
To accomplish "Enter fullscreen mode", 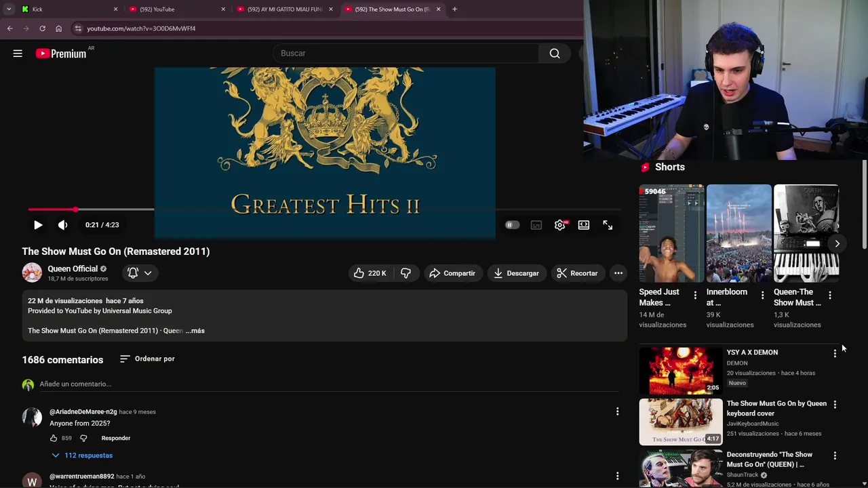I will tap(608, 225).
